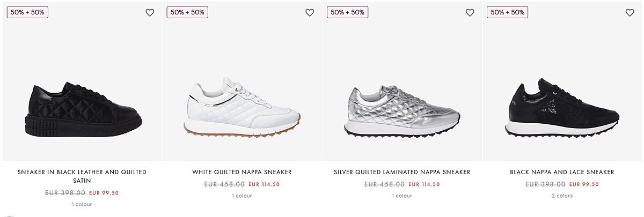Click the discount badge on black lace sneaker
644x217 pixels.
(x=507, y=12)
